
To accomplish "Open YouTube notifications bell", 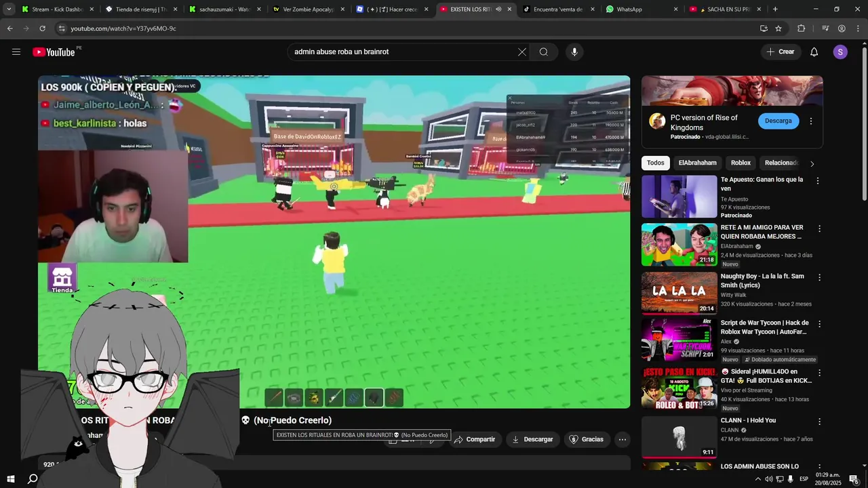I will [x=814, y=52].
